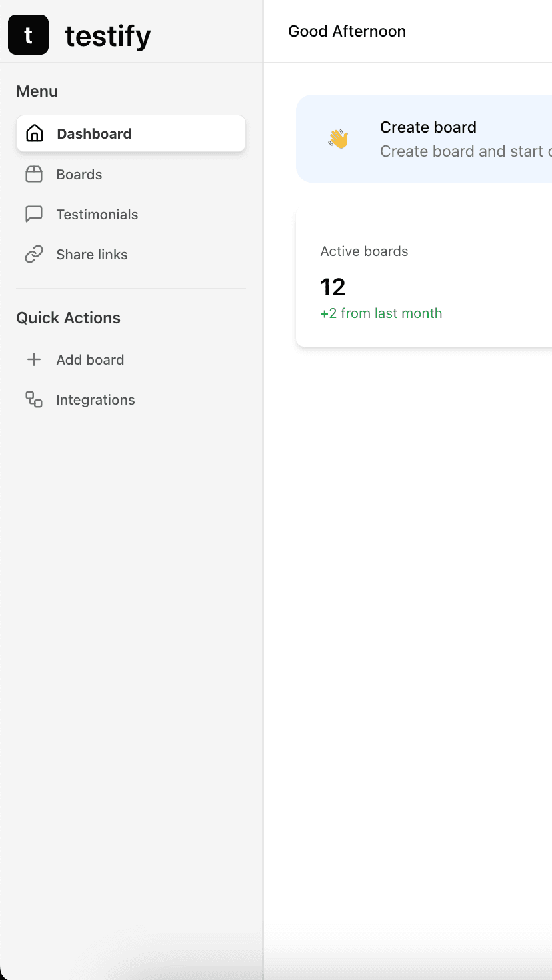This screenshot has width=552, height=980.
Task: Click the waving hand emoji
Action: (339, 139)
